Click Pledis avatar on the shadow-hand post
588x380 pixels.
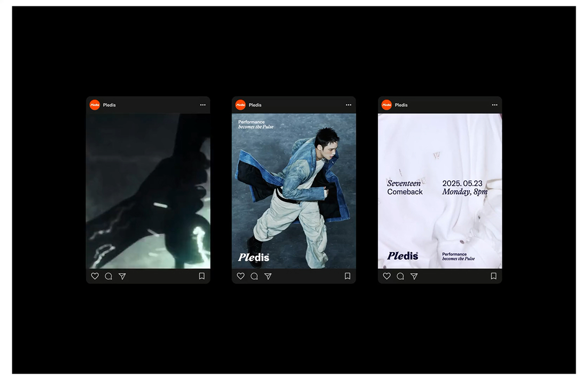point(95,105)
